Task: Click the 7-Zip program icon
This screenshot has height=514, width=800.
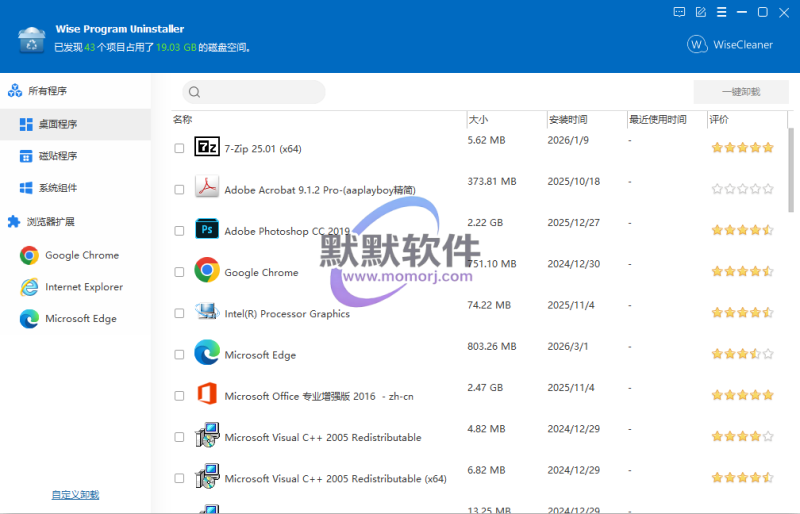Action: click(x=207, y=147)
